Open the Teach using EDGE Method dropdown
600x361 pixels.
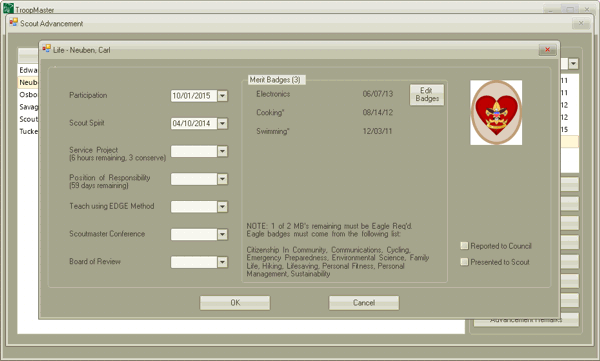[222, 207]
